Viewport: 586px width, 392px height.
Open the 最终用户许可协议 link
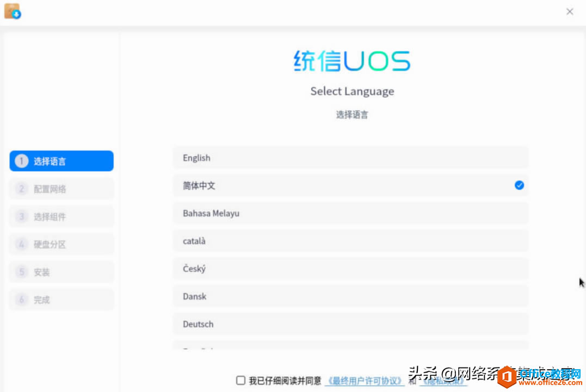click(x=365, y=381)
